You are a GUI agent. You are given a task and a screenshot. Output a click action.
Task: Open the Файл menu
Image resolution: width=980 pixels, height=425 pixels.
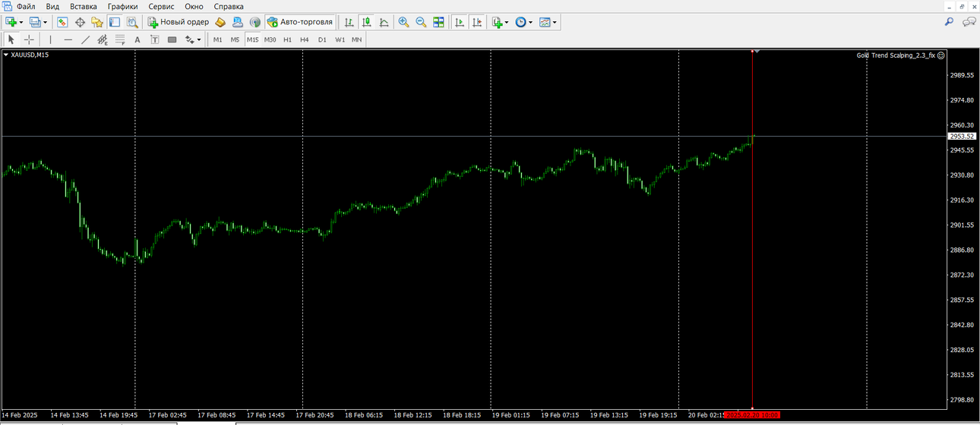pyautogui.click(x=26, y=6)
